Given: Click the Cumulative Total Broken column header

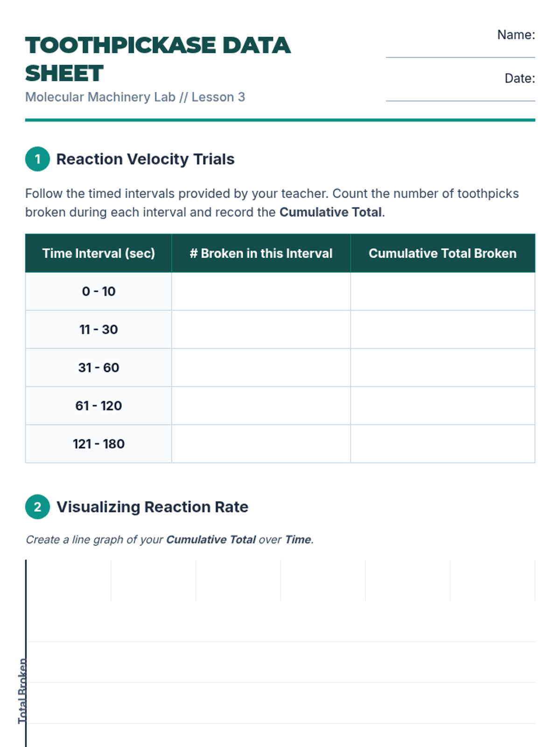Looking at the screenshot, I should click(442, 254).
